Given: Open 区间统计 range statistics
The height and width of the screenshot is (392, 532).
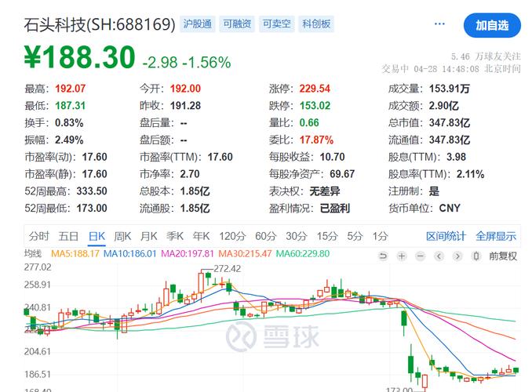Looking at the screenshot, I should coord(446,236).
